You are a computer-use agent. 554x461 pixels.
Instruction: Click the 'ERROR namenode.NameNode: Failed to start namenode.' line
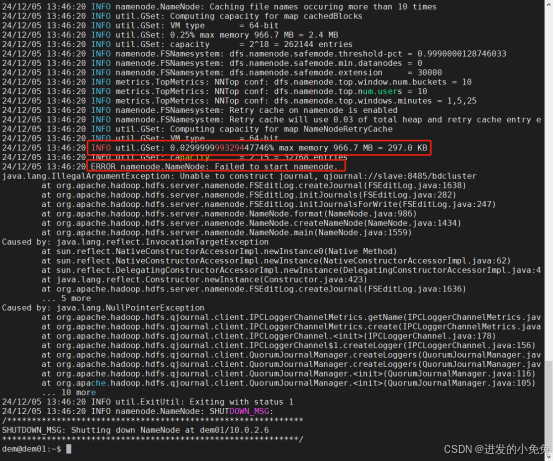click(x=216, y=166)
